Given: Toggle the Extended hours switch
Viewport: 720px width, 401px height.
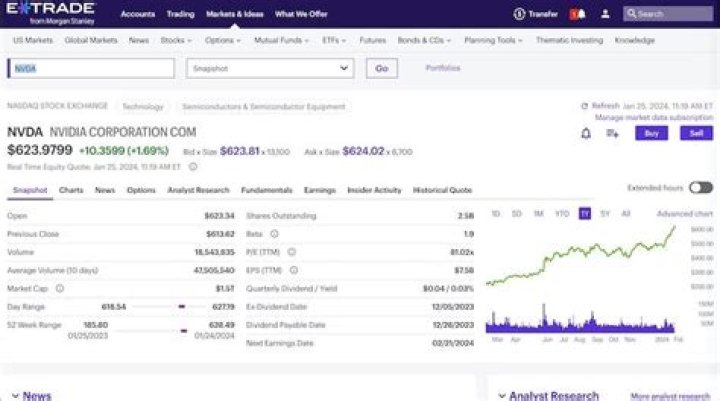Looking at the screenshot, I should (x=700, y=187).
